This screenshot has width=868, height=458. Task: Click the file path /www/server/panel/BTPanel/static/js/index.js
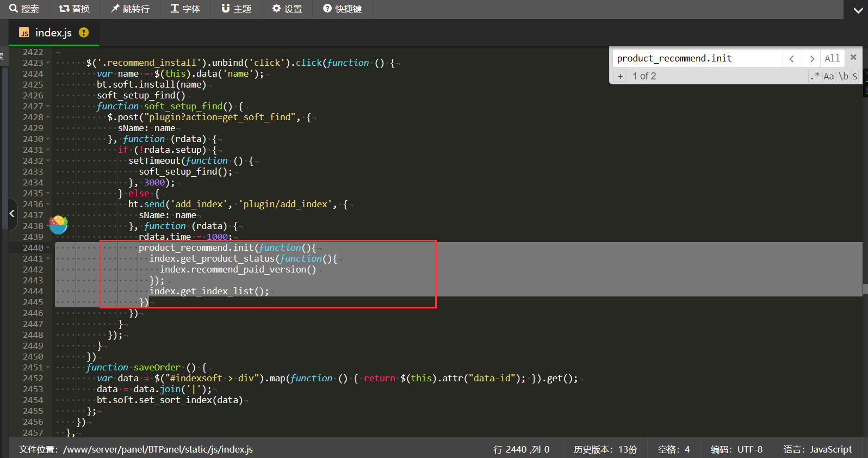[x=158, y=449]
